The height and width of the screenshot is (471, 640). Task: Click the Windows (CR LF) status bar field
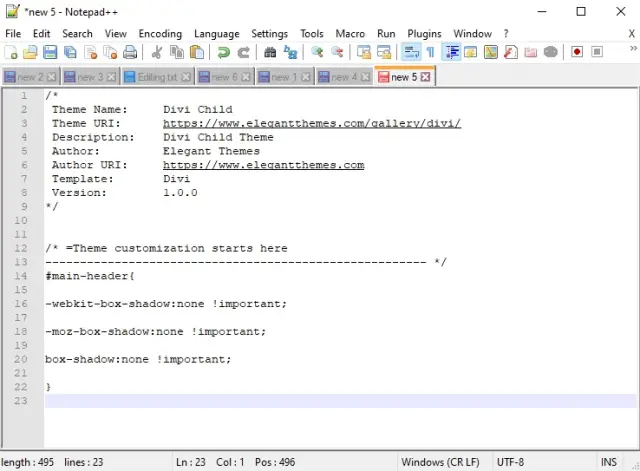440,462
